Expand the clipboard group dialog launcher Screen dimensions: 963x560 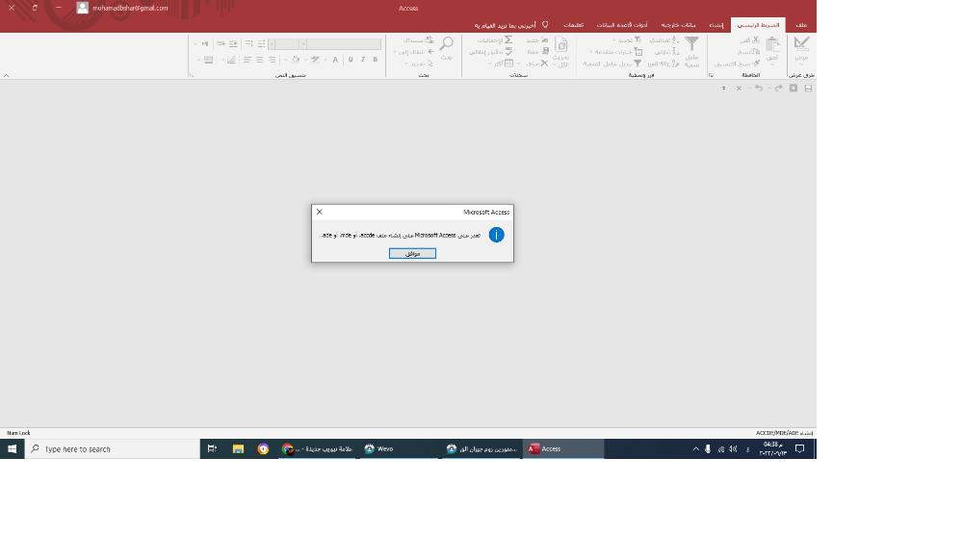tap(712, 75)
